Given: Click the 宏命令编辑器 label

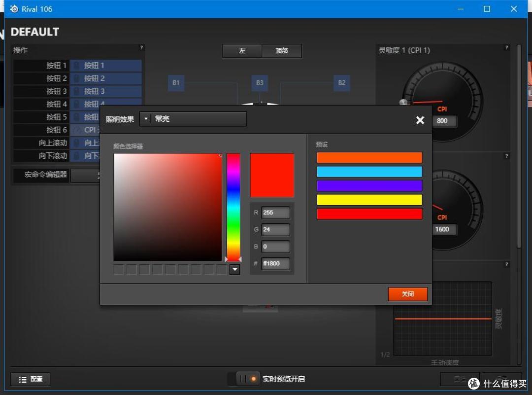Looking at the screenshot, I should point(45,175).
